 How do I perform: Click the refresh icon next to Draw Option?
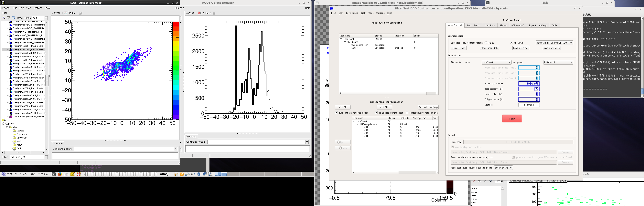pos(14,18)
